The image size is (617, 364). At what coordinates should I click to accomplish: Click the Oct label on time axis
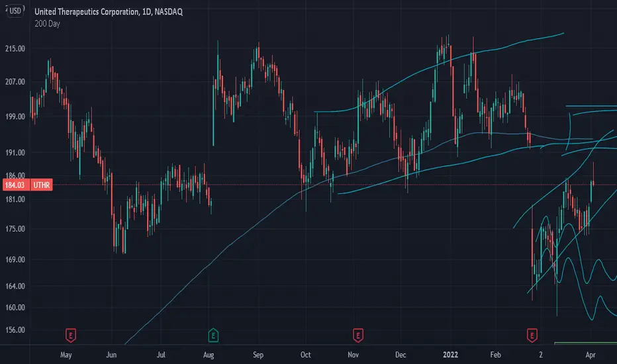(x=306, y=355)
